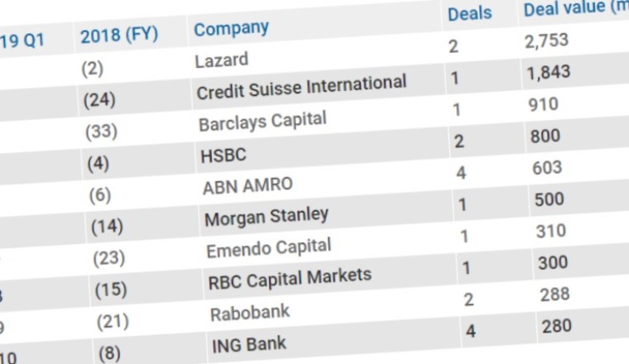The image size is (629, 364).
Task: Select the (24) 2018 ranking cell
Action: point(99,101)
